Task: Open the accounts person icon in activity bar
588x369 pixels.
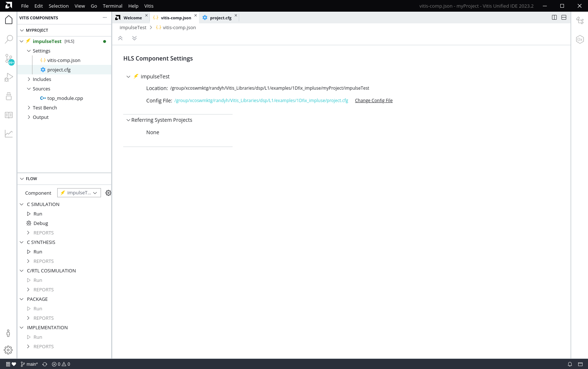Action: point(8,333)
